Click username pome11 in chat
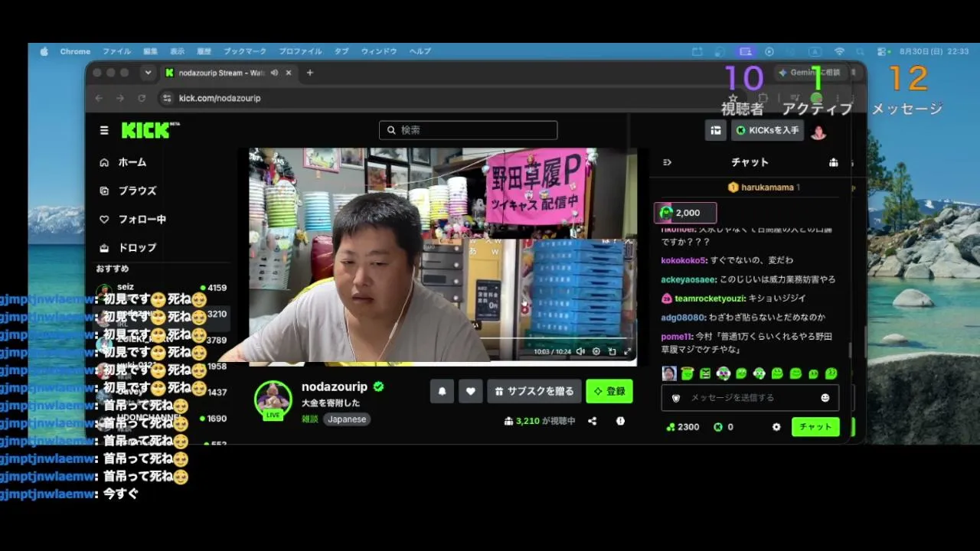Screen dimensions: 980x551 [x=676, y=337]
